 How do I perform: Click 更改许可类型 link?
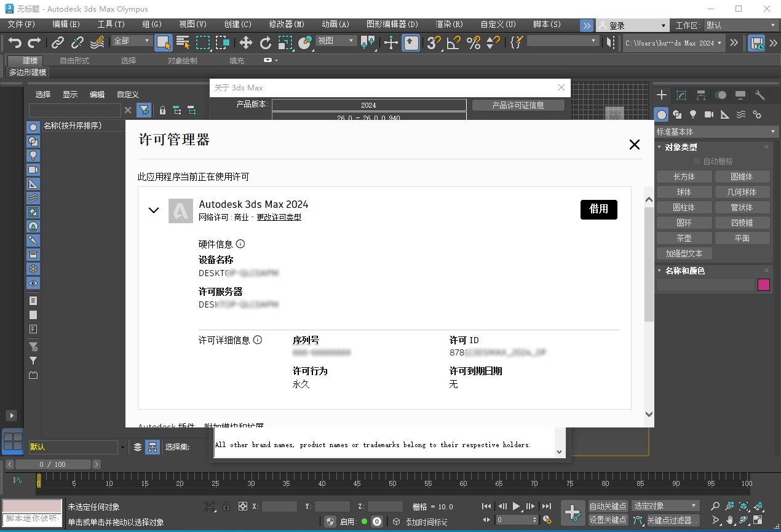tap(279, 217)
